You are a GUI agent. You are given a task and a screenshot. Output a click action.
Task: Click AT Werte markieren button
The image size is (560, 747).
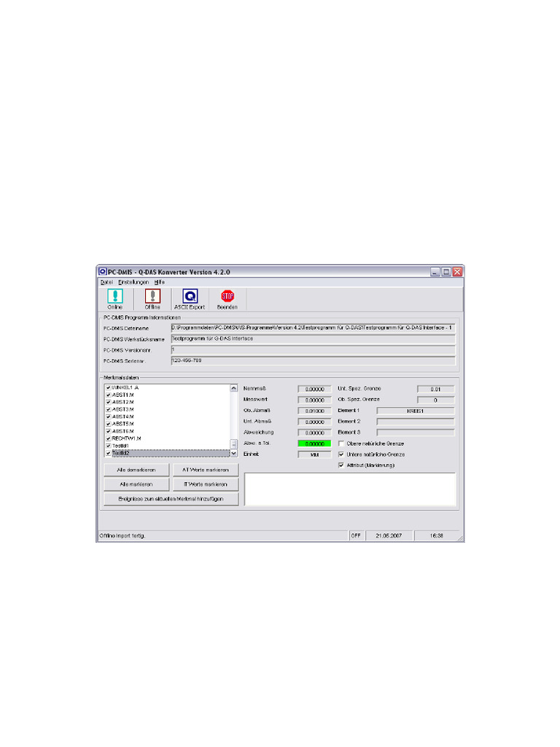coord(205,470)
